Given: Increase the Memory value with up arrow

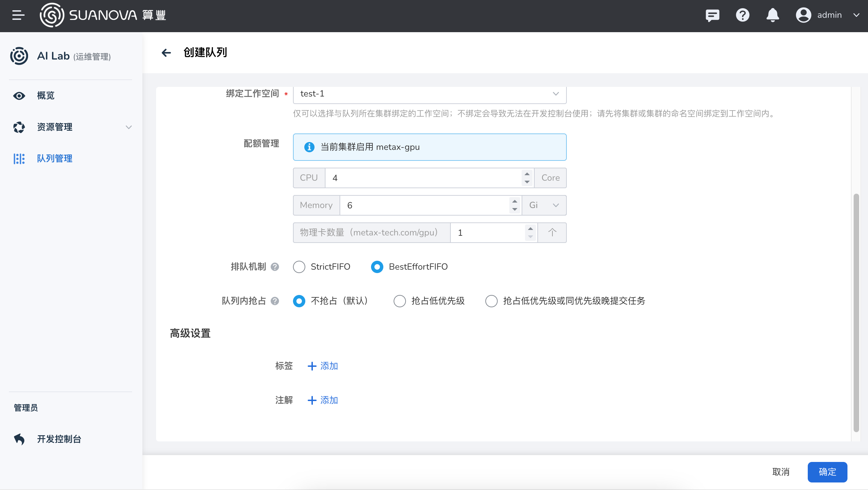Looking at the screenshot, I should point(515,201).
